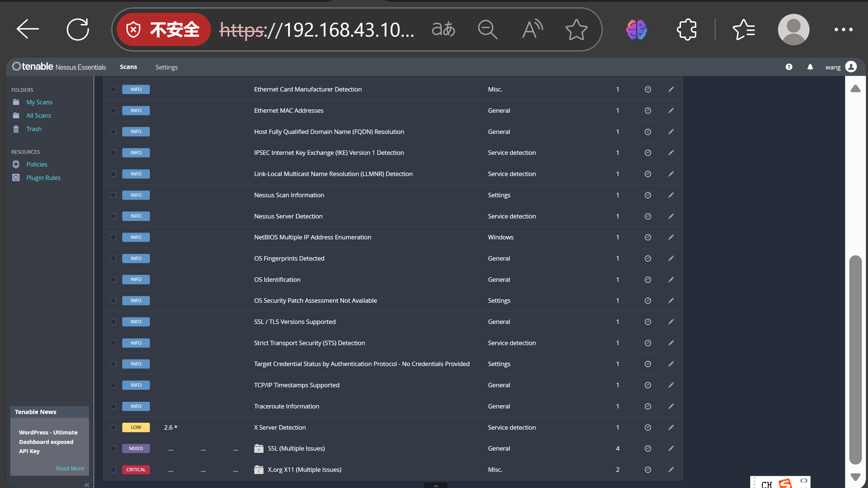Image resolution: width=868 pixels, height=488 pixels.
Task: Check the Traceroute Information row checkbox
Action: [113, 406]
